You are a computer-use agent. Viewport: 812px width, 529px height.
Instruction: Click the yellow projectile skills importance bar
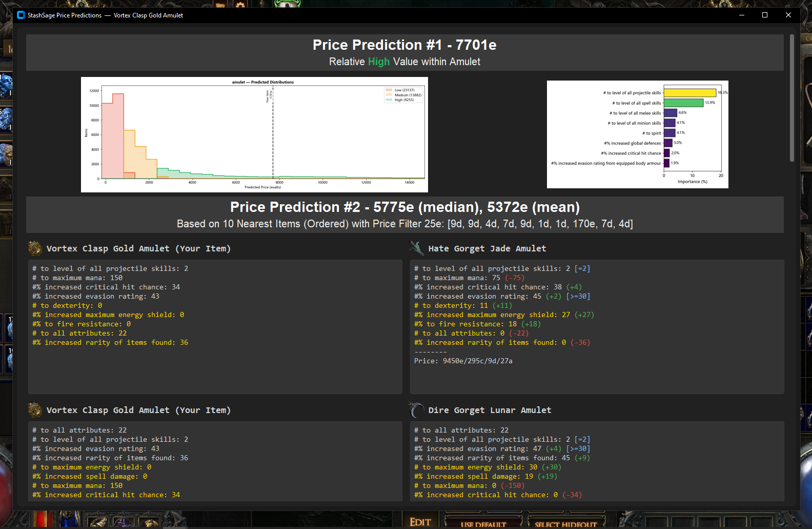689,93
